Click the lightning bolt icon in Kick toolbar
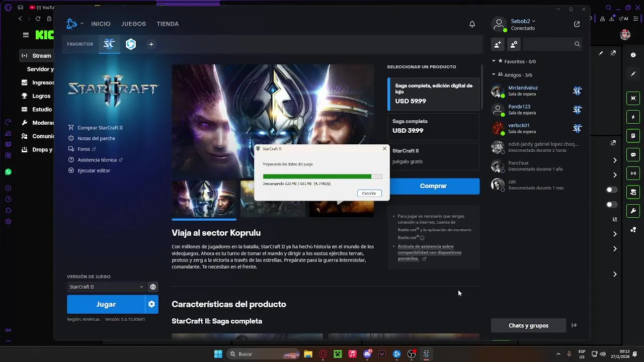 tap(633, 117)
